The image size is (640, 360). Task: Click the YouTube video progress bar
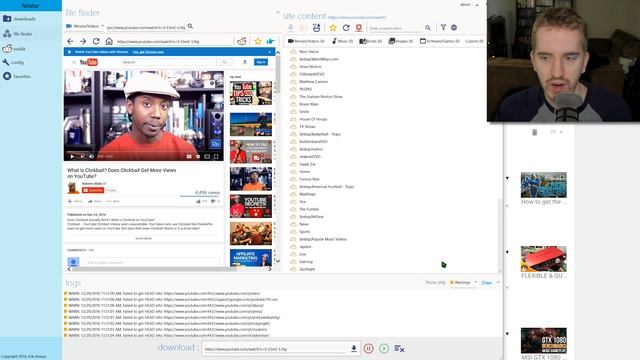tap(144, 151)
